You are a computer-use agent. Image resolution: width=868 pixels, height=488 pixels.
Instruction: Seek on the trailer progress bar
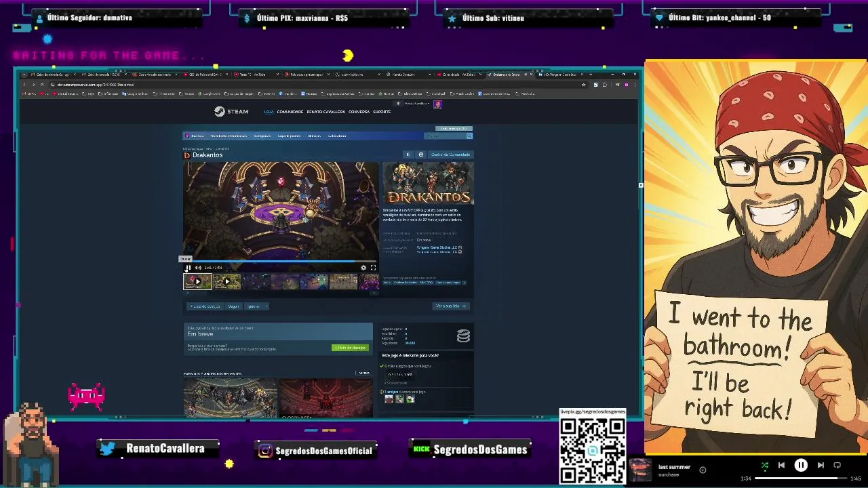pyautogui.click(x=281, y=261)
